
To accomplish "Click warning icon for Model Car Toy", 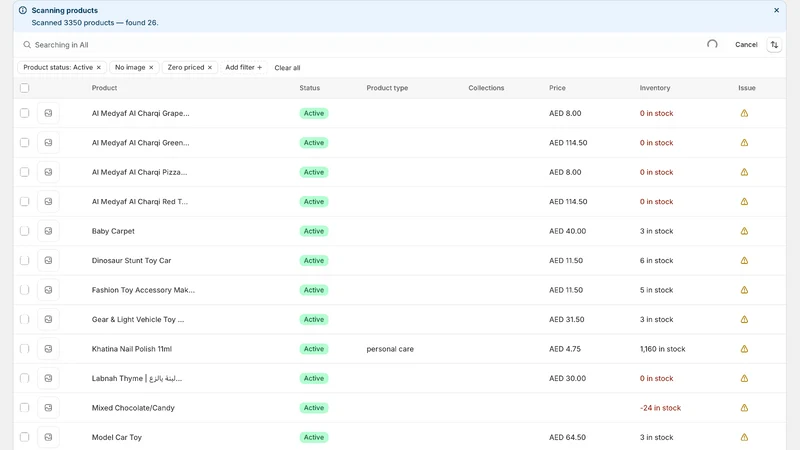I will click(744, 437).
